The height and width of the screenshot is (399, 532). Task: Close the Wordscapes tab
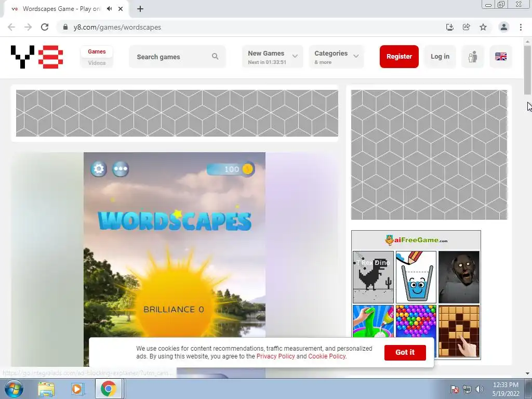click(x=121, y=9)
